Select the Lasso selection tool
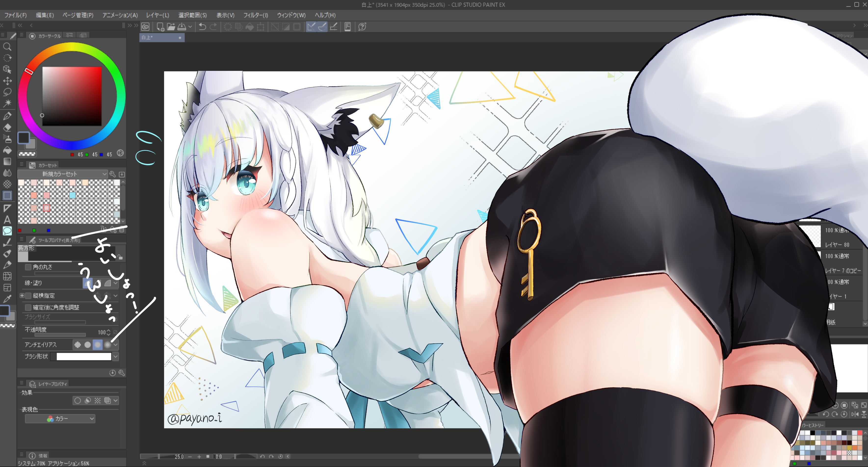 click(x=7, y=92)
